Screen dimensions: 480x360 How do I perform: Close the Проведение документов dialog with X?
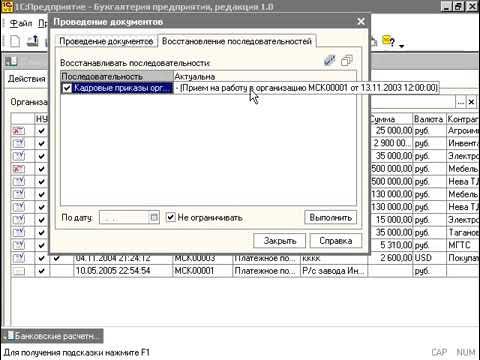361,22
